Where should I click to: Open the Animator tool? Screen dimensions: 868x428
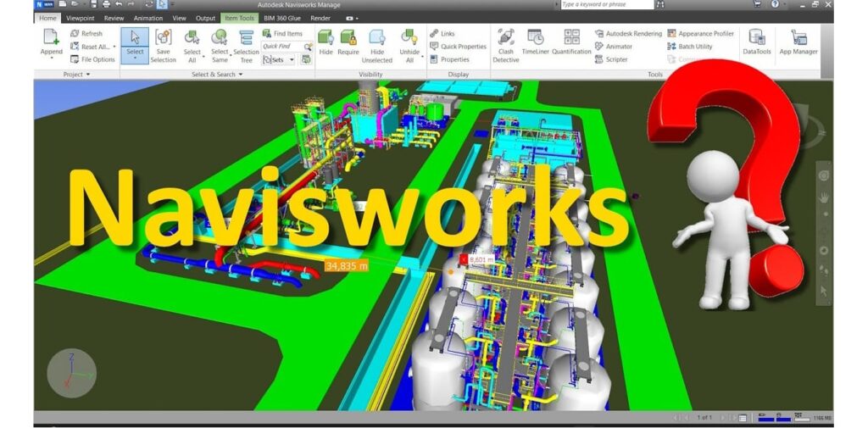[614, 47]
